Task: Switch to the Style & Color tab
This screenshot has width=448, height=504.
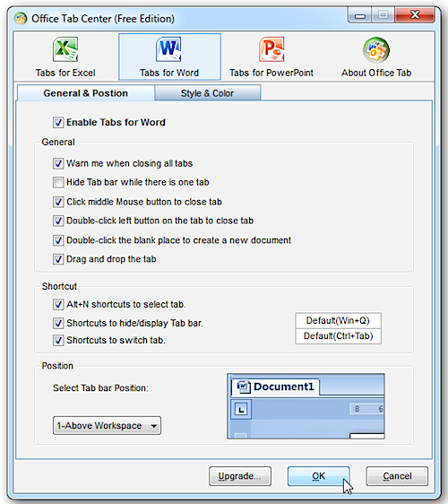Action: coord(208,93)
